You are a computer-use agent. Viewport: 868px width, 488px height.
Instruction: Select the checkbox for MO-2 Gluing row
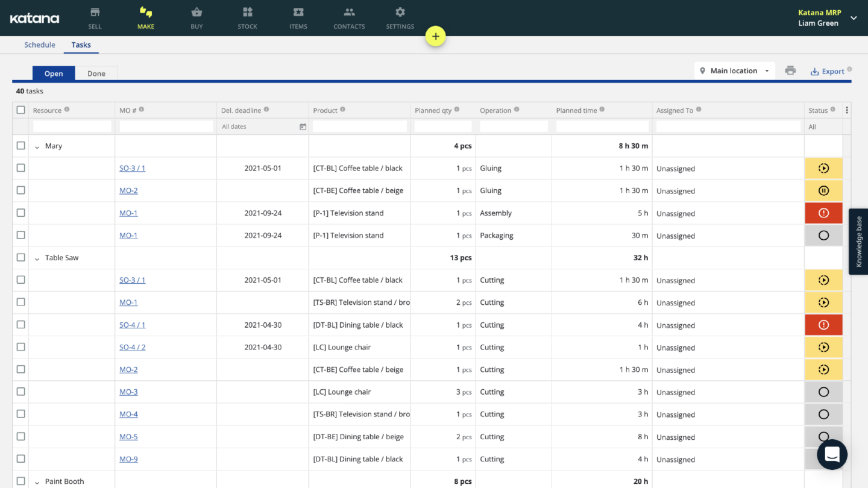coord(21,190)
